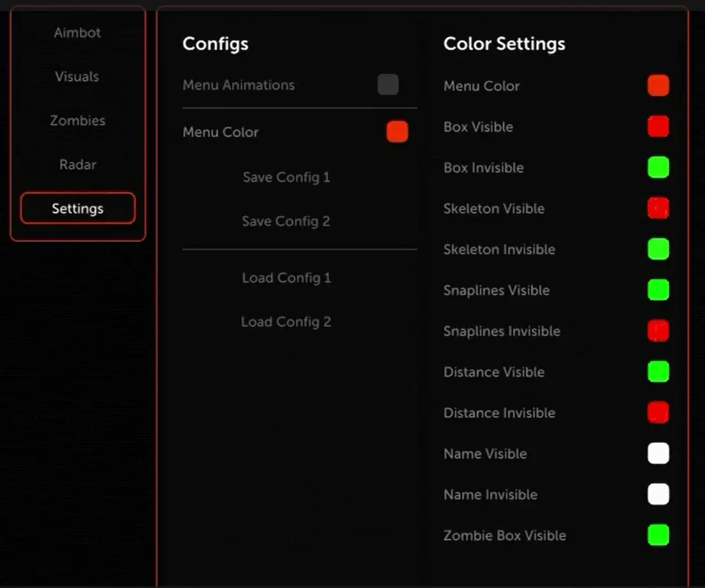Image resolution: width=705 pixels, height=588 pixels.
Task: Open the Aimbot tab in sidebar
Action: click(77, 33)
